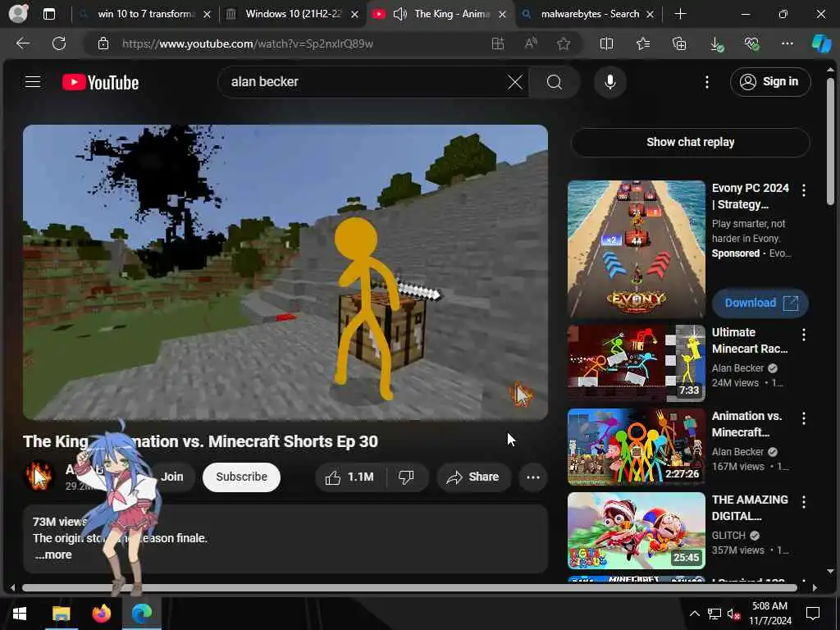The width and height of the screenshot is (840, 630).
Task: Open YouTube settings three-dot menu
Action: (x=706, y=82)
